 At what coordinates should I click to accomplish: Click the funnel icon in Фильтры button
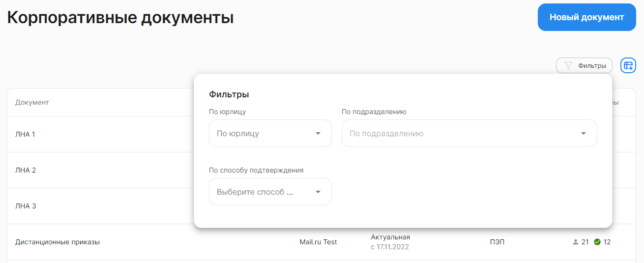click(x=568, y=65)
